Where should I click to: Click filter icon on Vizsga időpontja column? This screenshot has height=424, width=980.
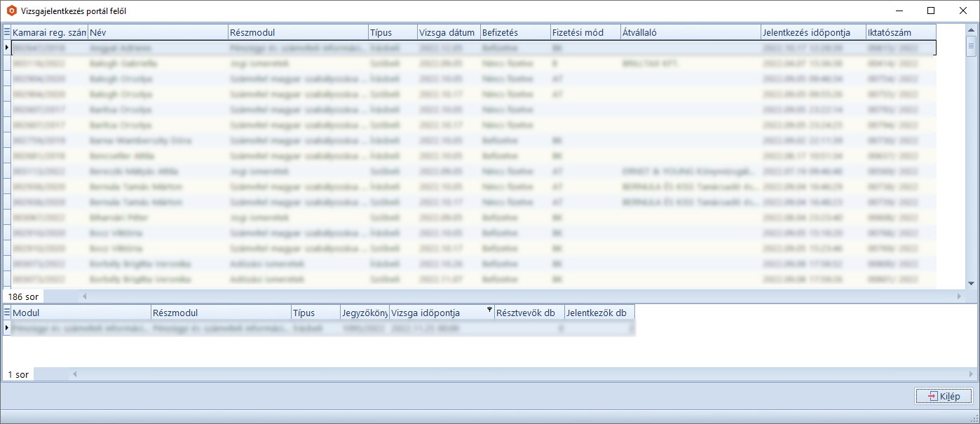point(489,310)
